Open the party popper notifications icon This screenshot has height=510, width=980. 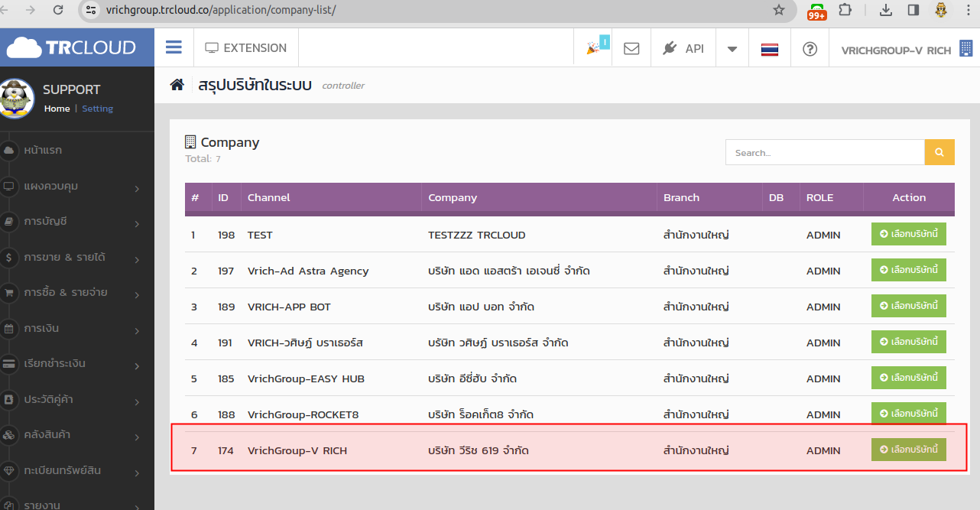[x=593, y=48]
